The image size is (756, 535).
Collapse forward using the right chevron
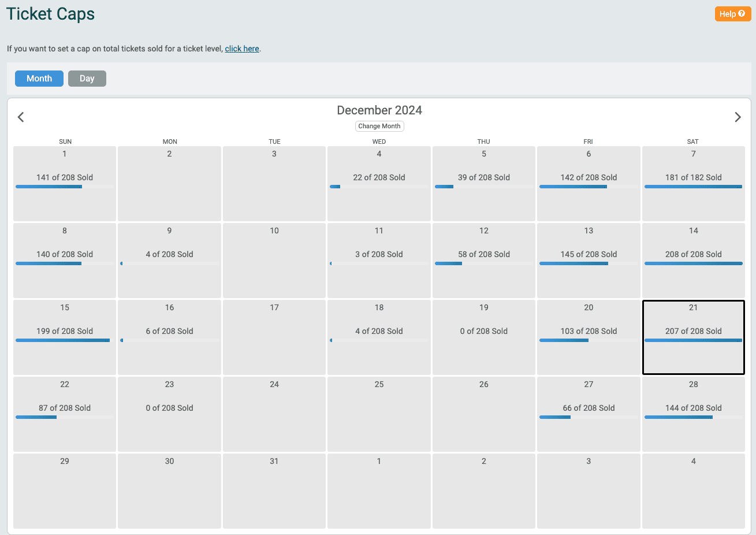click(738, 117)
